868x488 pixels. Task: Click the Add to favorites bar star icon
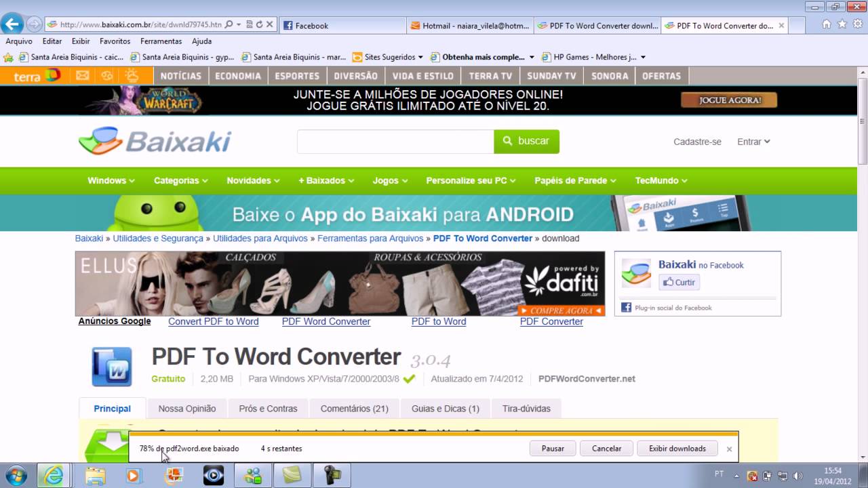point(8,57)
